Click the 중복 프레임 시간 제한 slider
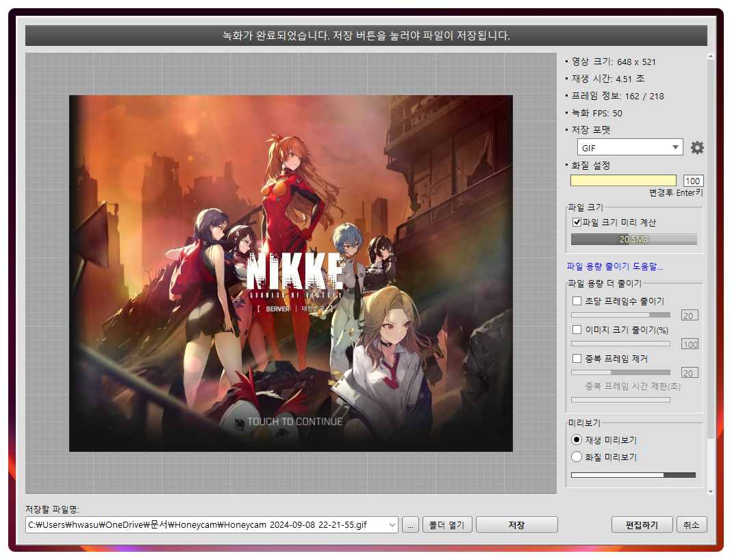732x560 pixels. point(620,400)
